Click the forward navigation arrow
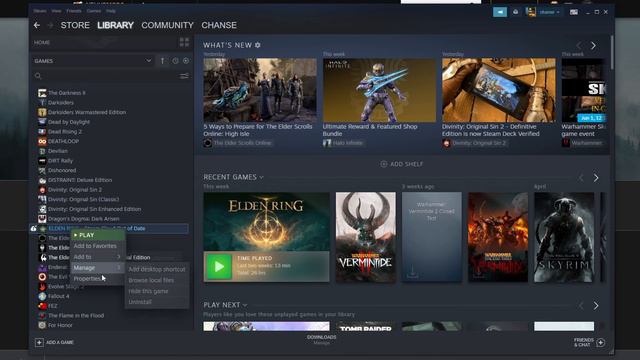 click(50, 25)
